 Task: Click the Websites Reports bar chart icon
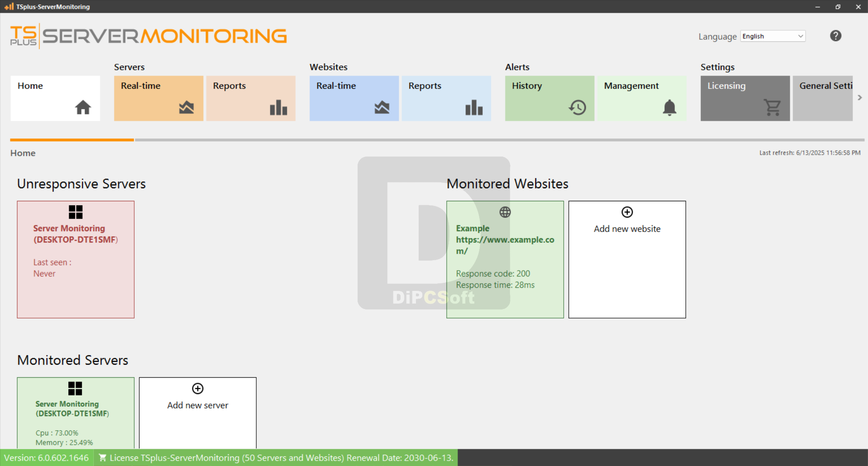(x=474, y=108)
